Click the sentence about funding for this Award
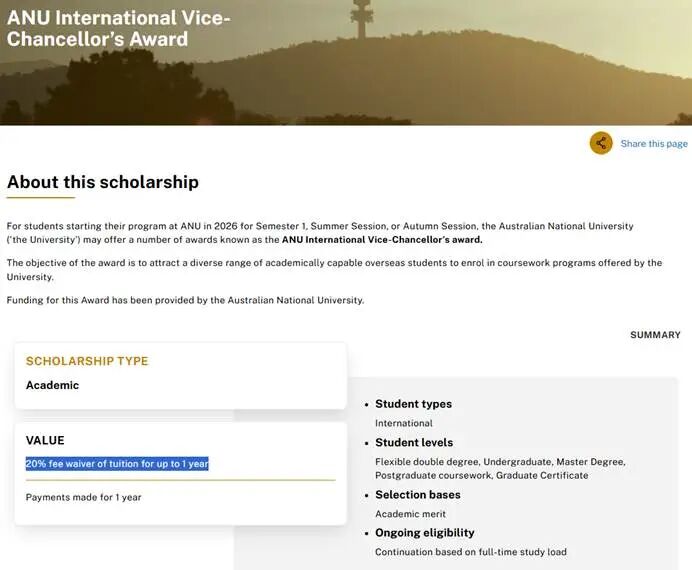692x570 pixels. 185,300
